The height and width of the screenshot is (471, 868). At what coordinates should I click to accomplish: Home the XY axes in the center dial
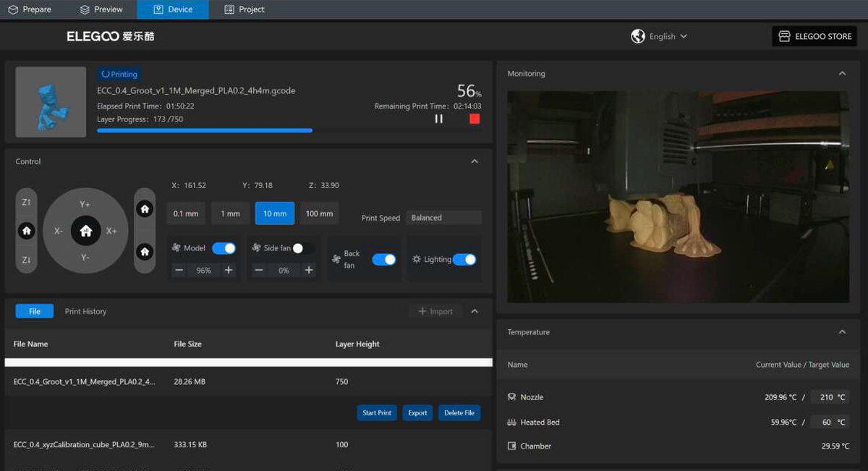point(86,231)
